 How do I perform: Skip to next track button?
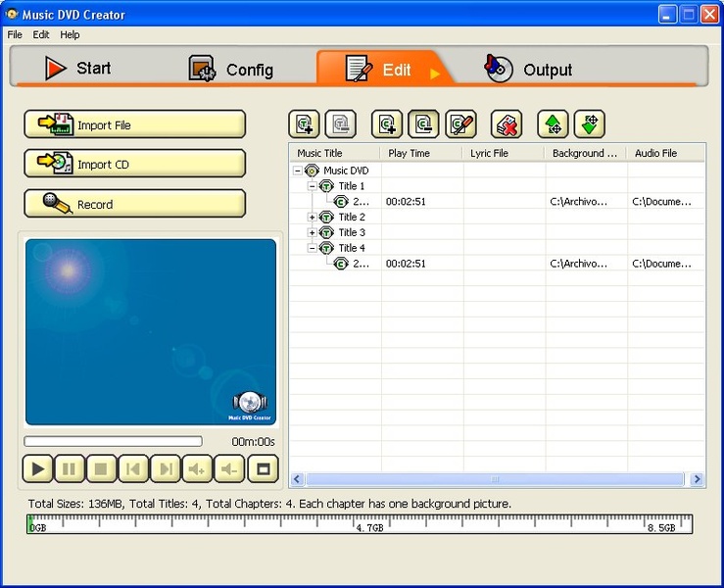(166, 468)
